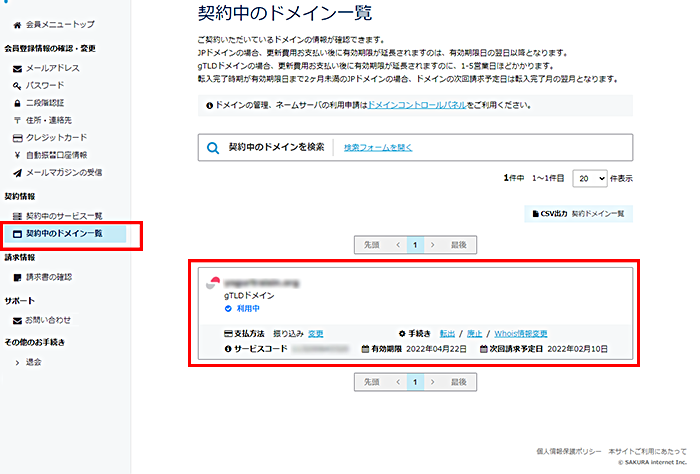700x474 pixels.
Task: Click 最後 in the bottom pagination
Action: coord(458,382)
